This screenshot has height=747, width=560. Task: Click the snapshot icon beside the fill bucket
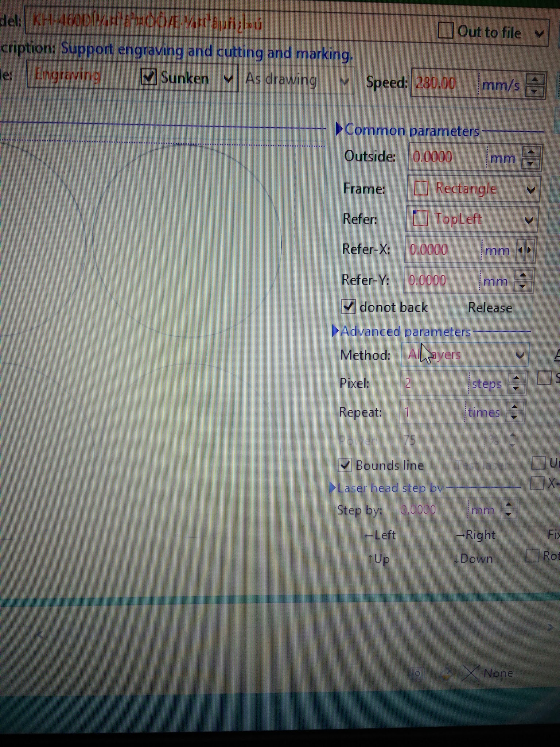(x=418, y=673)
